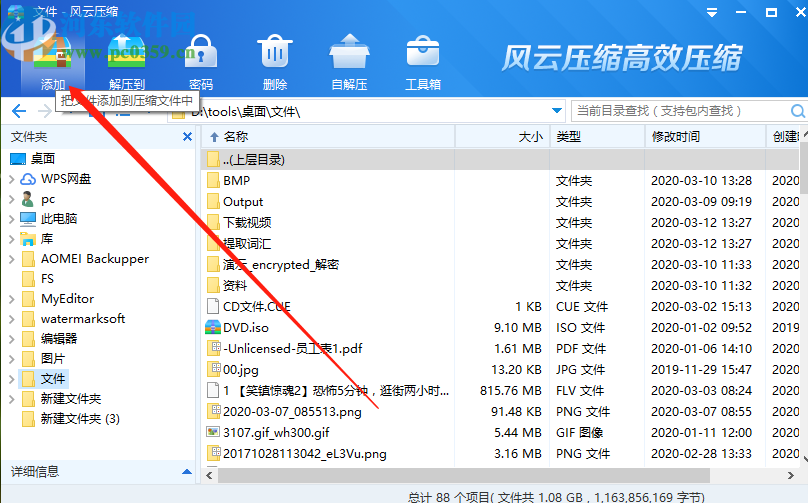This screenshot has height=503, width=808.
Task: Expand the 此电脑 tree node
Action: (11, 219)
